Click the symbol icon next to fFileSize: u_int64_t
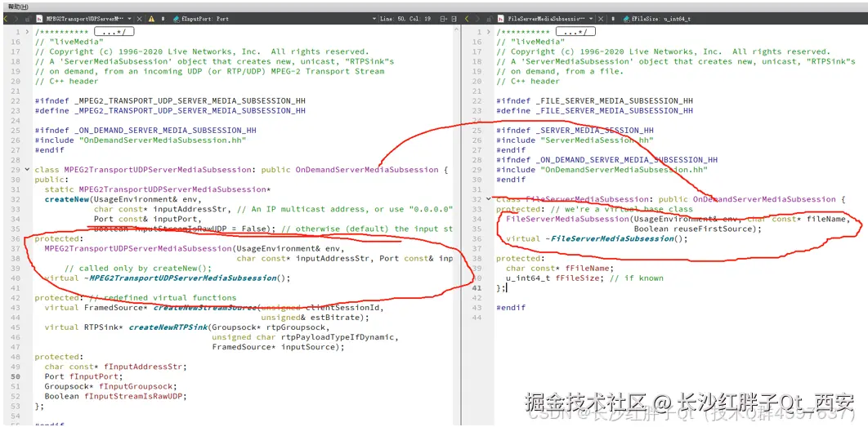The image size is (868, 427). (627, 19)
